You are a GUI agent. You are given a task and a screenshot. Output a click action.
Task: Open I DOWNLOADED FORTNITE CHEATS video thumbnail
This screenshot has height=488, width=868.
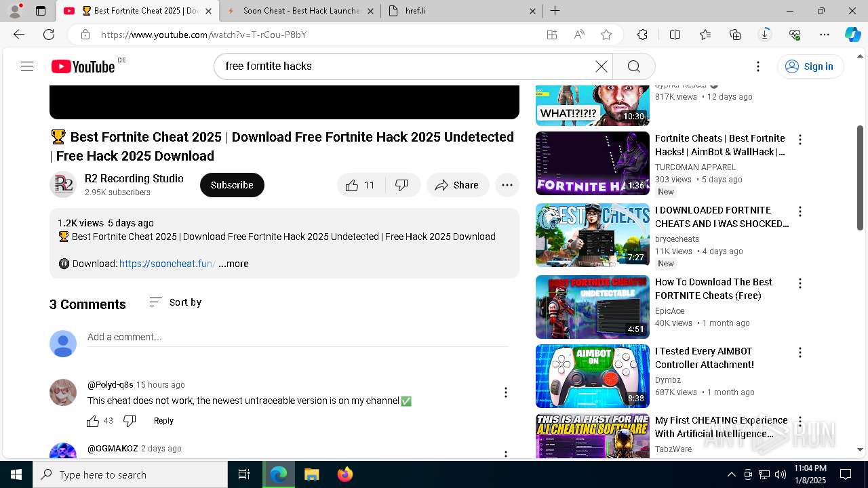(x=593, y=235)
